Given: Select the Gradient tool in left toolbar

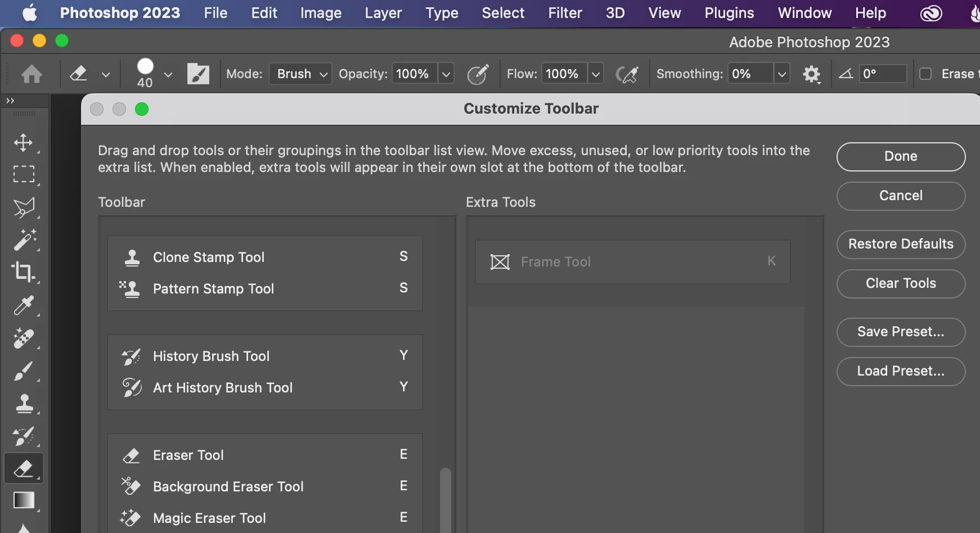Looking at the screenshot, I should pyautogui.click(x=24, y=500).
